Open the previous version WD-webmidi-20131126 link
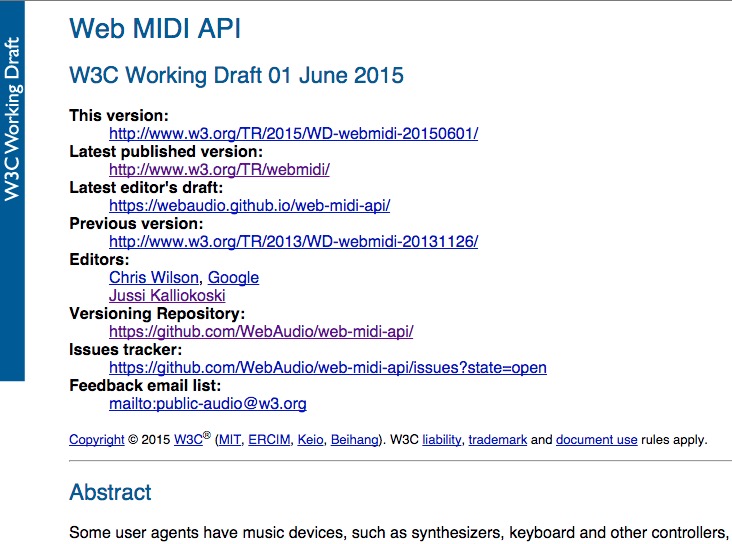 [x=294, y=242]
